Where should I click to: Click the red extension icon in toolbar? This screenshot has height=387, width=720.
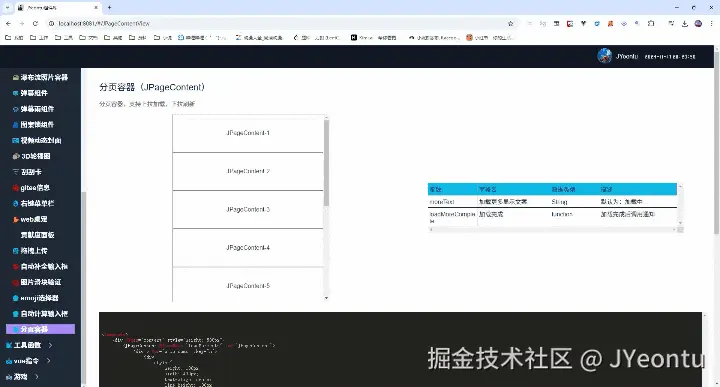570,23
